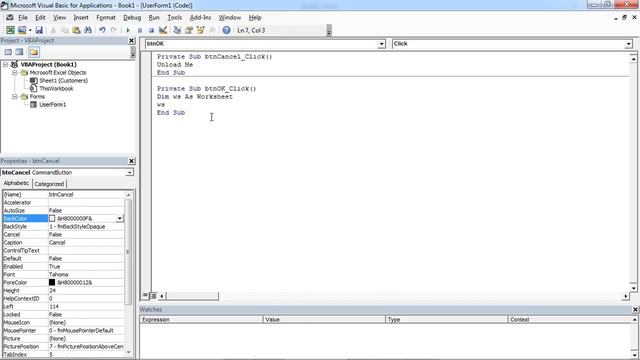Close the Project - VBAProject panel
This screenshot has width=640, height=360.
pos(131,40)
